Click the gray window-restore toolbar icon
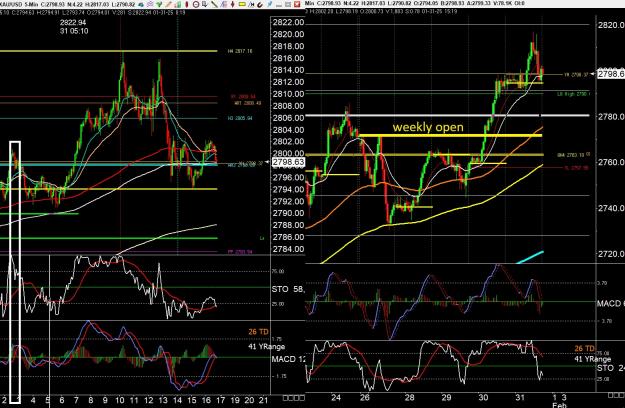This screenshot has height=408, width=625. pos(287,4)
